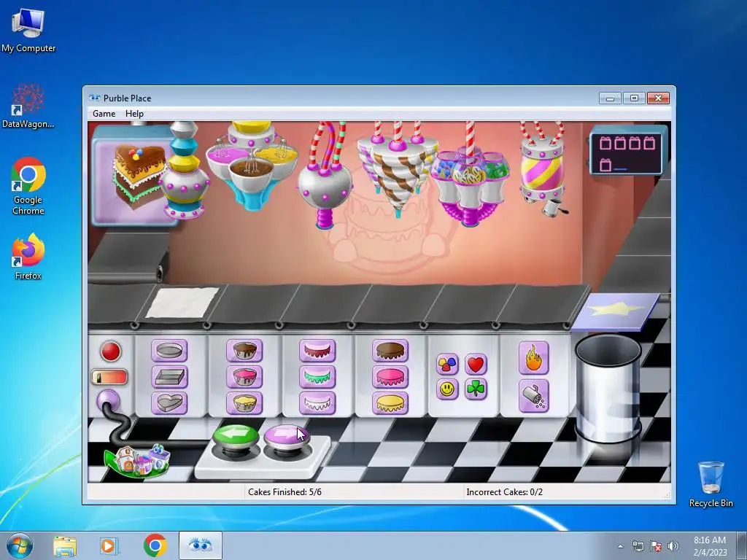This screenshot has width=747, height=560.
Task: Open the Help menu
Action: click(134, 114)
